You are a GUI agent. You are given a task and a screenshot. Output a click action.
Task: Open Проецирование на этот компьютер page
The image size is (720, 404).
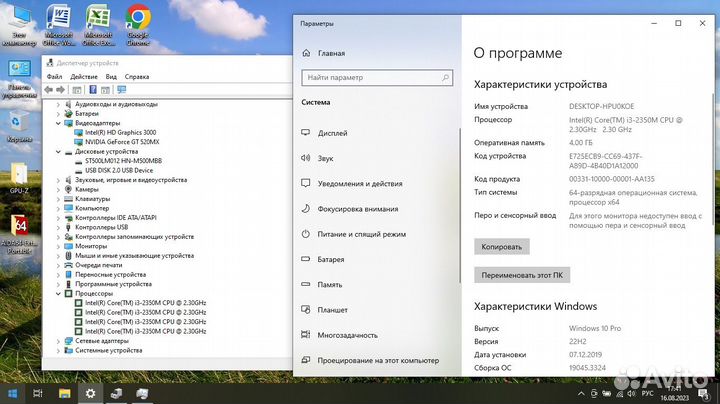[x=378, y=360]
